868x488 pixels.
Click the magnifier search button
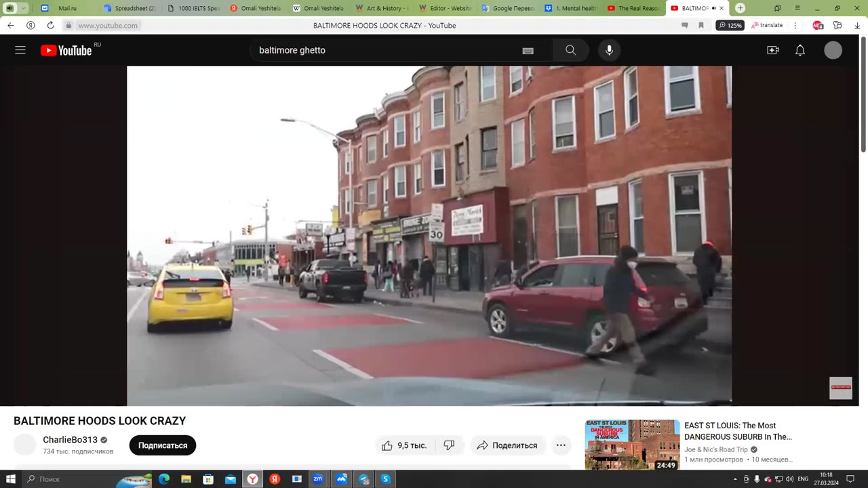[x=570, y=50]
